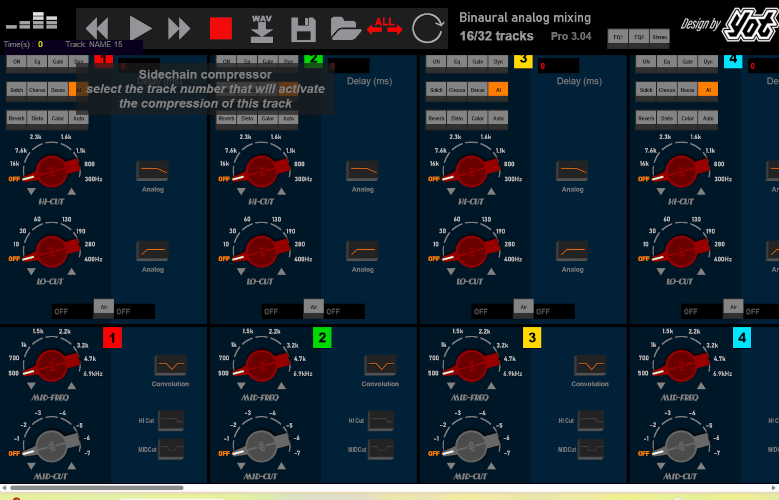Image resolution: width=779 pixels, height=500 pixels.
Task: Select the Stereo button in the header
Action: pyautogui.click(x=660, y=37)
